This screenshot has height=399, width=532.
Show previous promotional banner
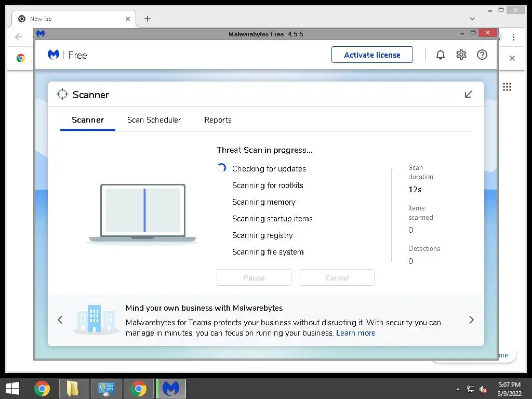pos(60,320)
